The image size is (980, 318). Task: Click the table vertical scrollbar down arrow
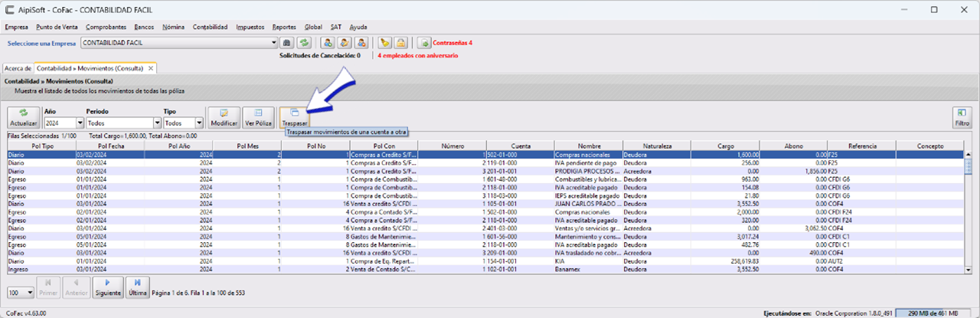click(968, 270)
